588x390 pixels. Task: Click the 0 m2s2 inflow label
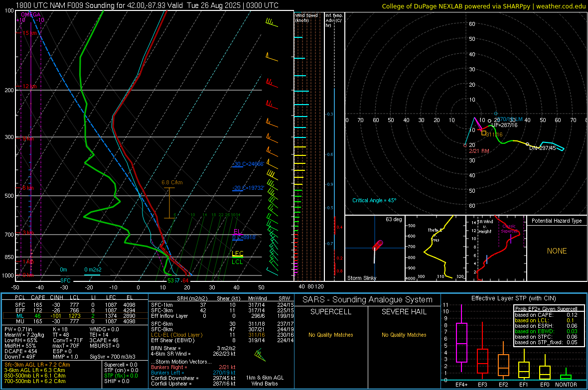coord(93,269)
